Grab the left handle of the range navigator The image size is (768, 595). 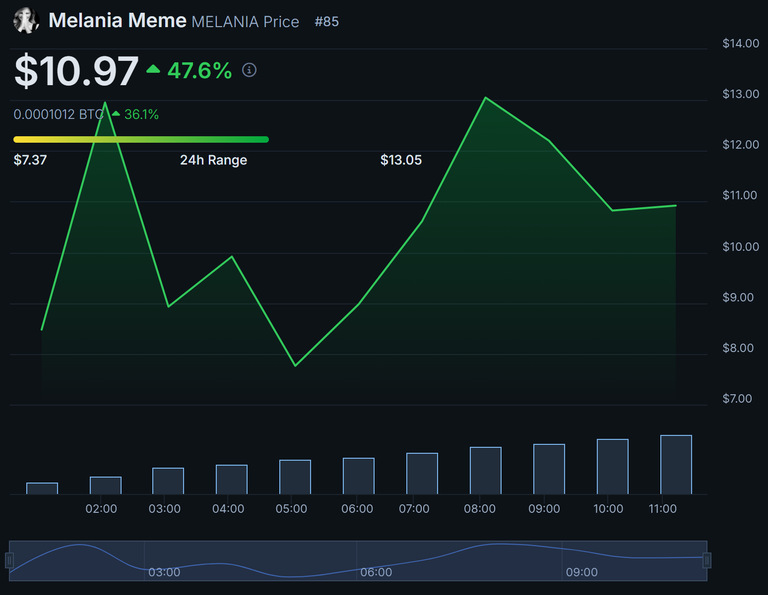pos(11,560)
